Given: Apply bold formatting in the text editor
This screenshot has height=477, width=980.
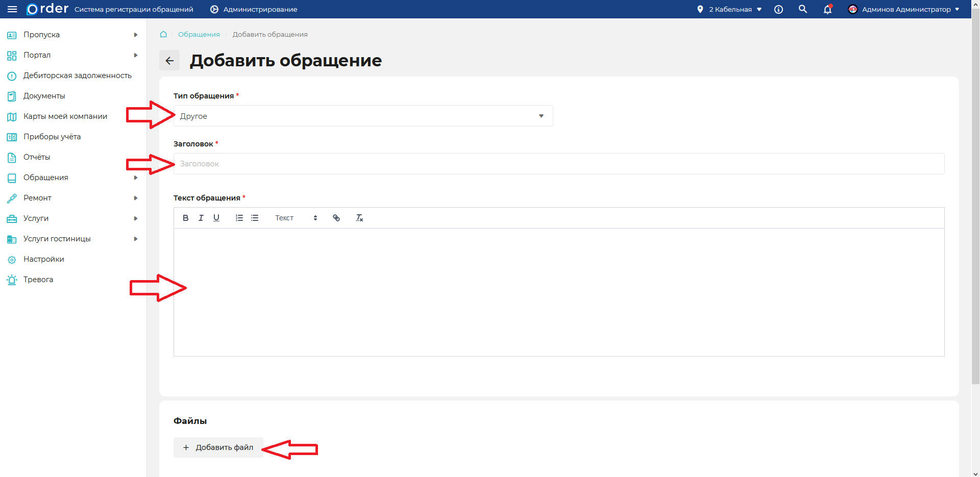Looking at the screenshot, I should tap(186, 218).
